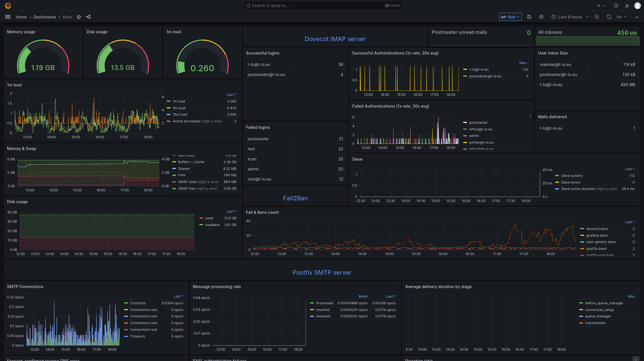Open Disk usage gauge panel title
This screenshot has width=644, height=361.
(97, 32)
